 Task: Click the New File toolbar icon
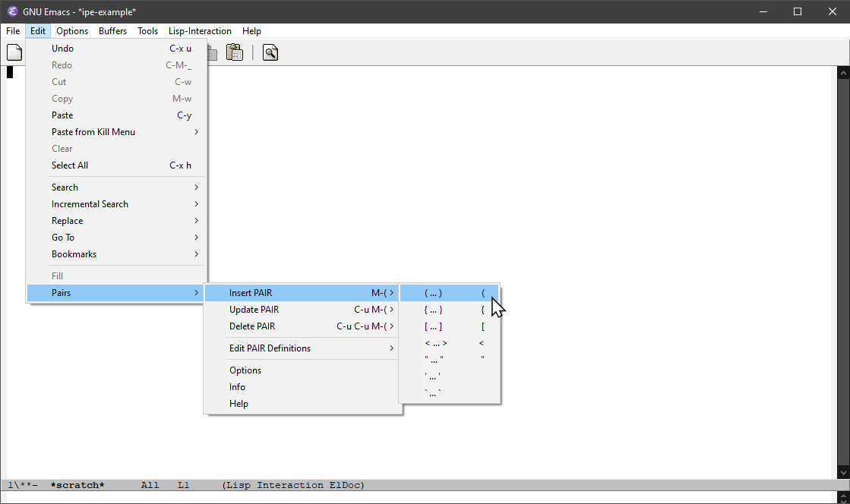14,52
